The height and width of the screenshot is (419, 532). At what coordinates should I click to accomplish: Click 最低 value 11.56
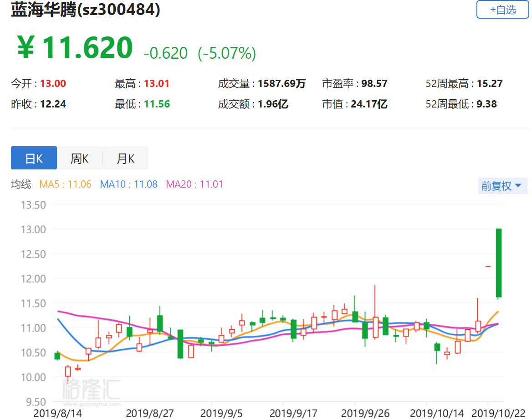click(157, 104)
